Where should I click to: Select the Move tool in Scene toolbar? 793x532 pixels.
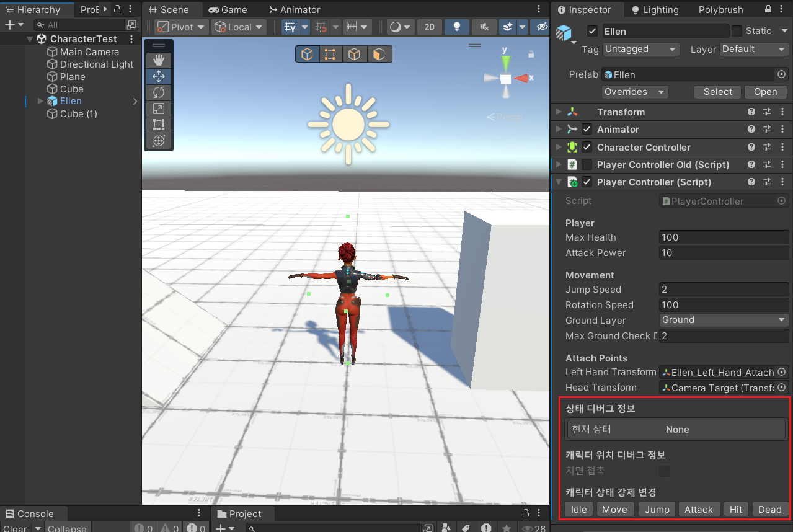[159, 76]
